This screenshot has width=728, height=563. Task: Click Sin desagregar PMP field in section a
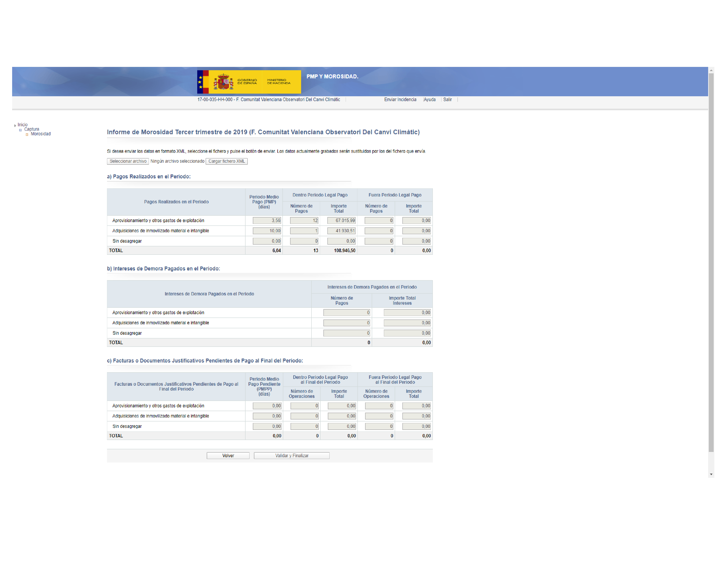pos(267,241)
